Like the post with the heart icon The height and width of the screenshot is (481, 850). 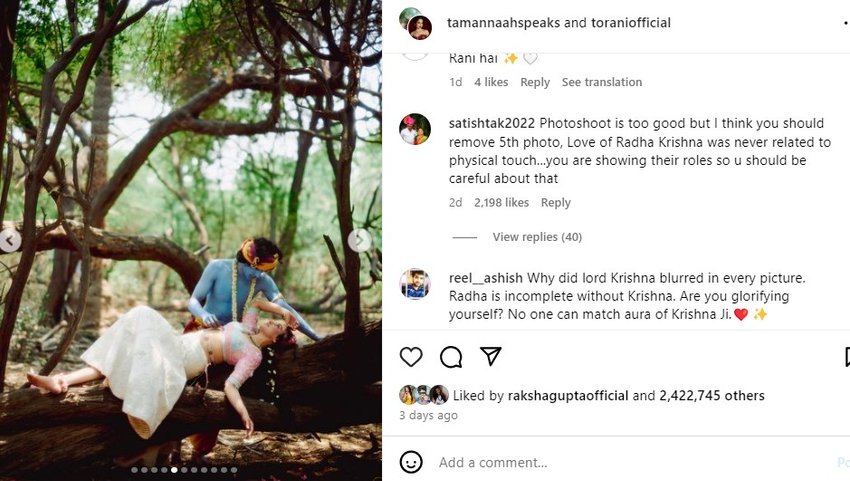411,357
